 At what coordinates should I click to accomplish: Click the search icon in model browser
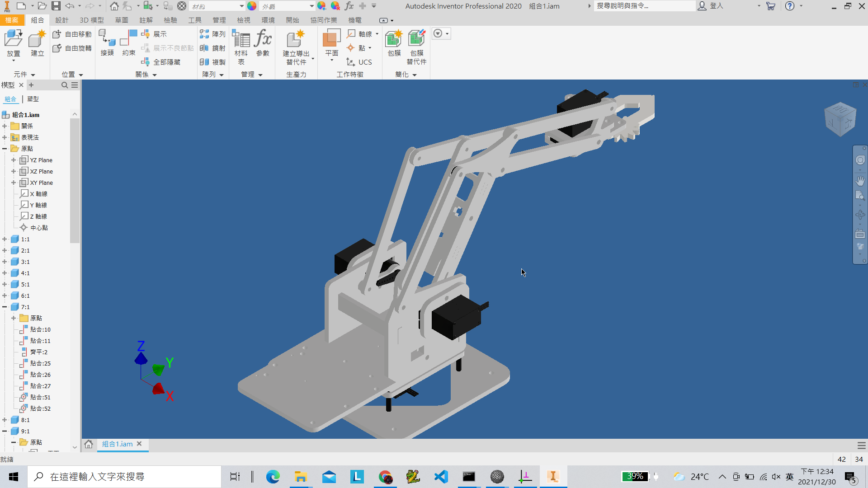(x=65, y=85)
